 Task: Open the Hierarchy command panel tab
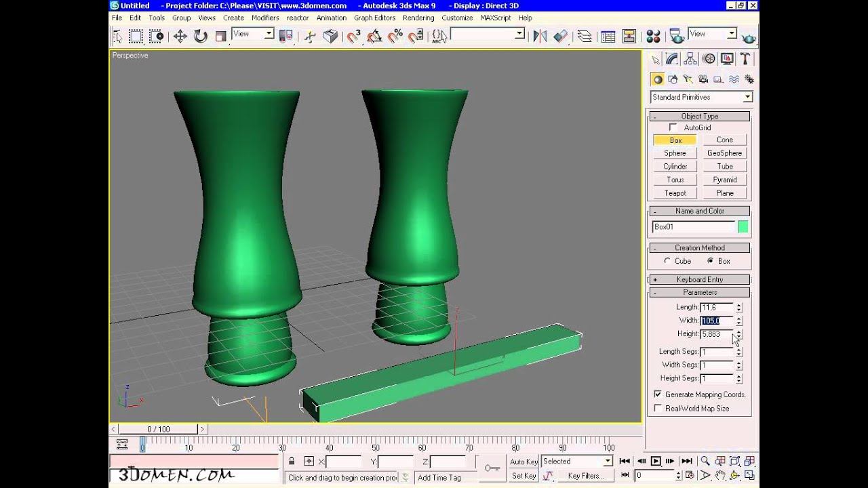690,59
